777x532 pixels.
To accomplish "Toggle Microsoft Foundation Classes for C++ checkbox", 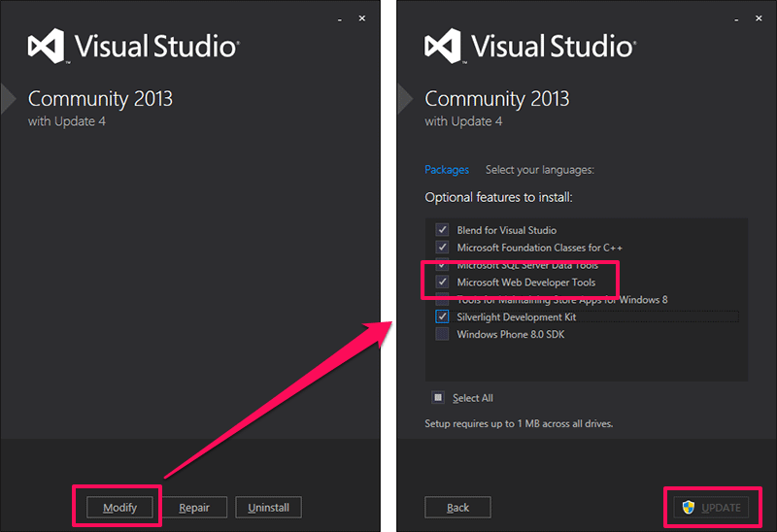I will click(443, 248).
